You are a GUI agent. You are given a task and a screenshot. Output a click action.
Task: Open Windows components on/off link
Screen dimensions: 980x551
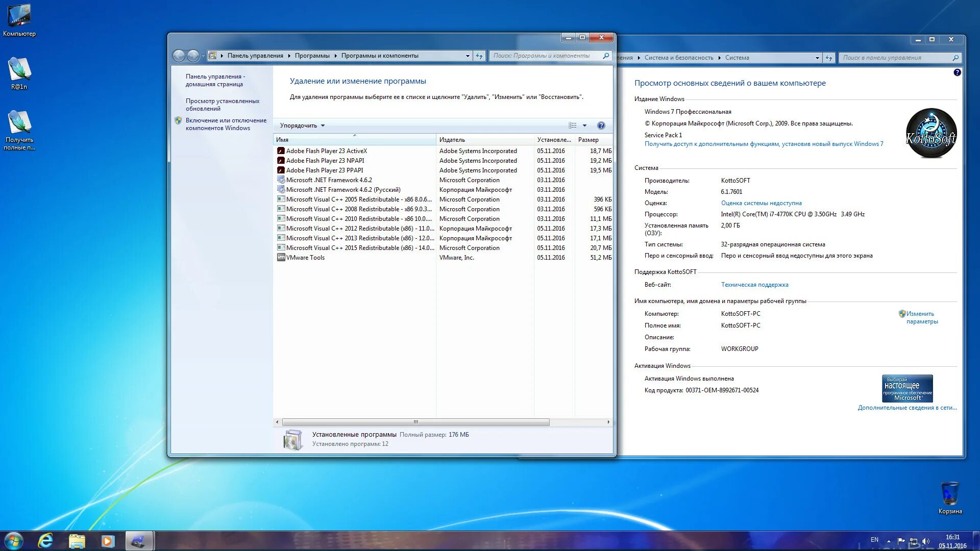tap(226, 124)
